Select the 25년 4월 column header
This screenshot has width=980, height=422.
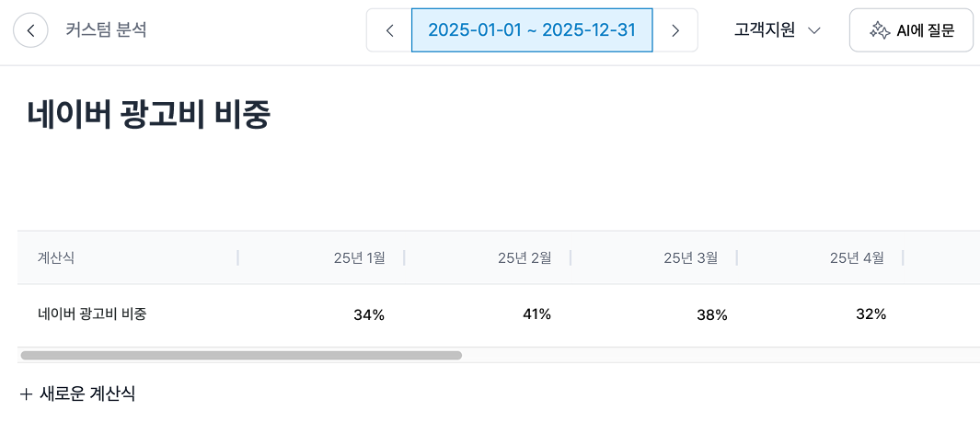point(857,257)
